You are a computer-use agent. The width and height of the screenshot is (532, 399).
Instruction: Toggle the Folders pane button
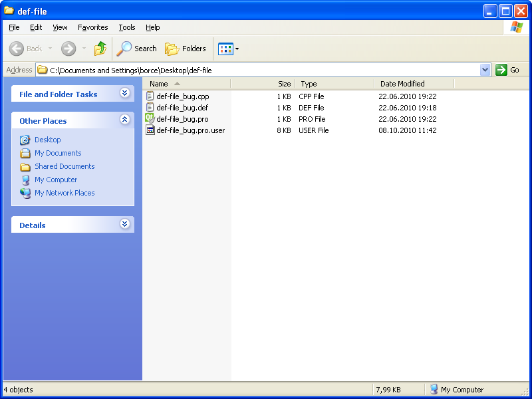[186, 49]
